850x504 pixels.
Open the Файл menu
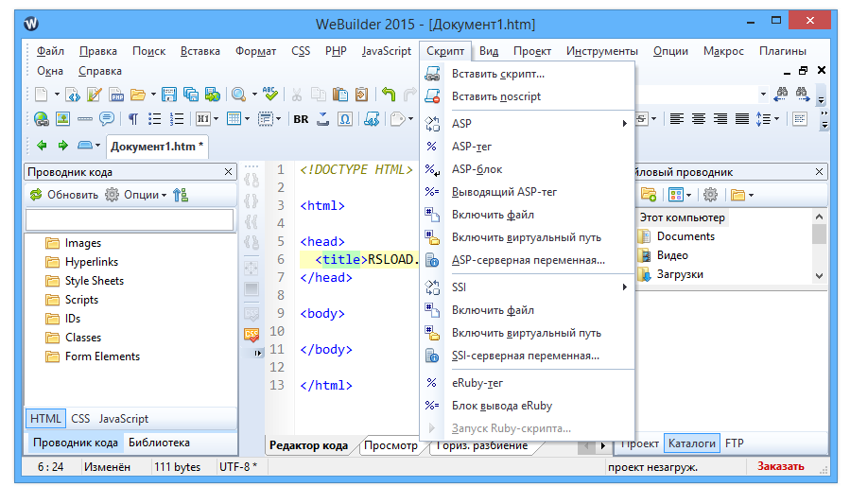point(50,51)
